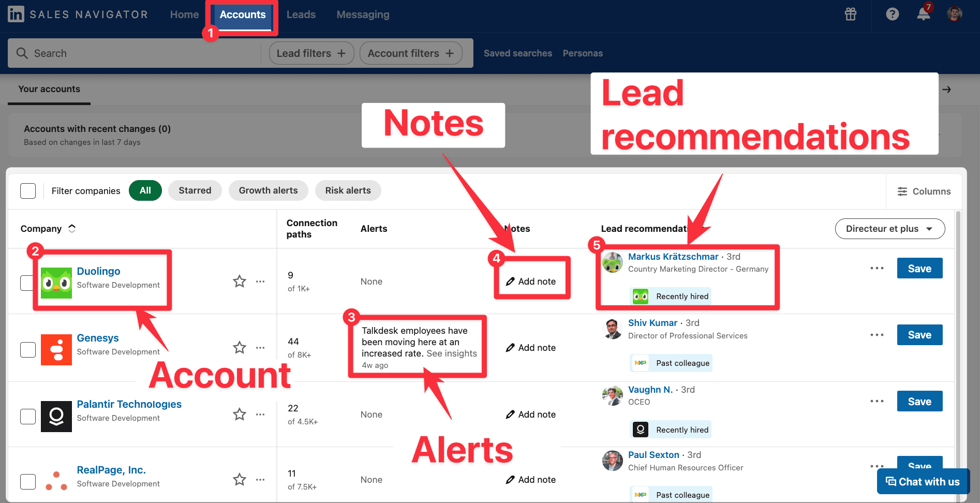Viewport: 980px width, 503px height.
Task: Save lead Shiv Kumar
Action: [920, 335]
